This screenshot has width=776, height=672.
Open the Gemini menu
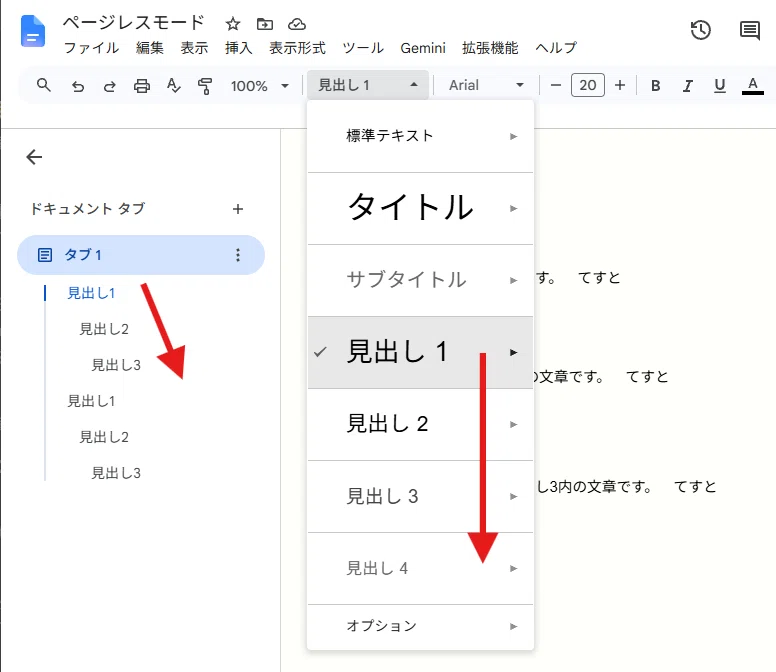point(423,48)
